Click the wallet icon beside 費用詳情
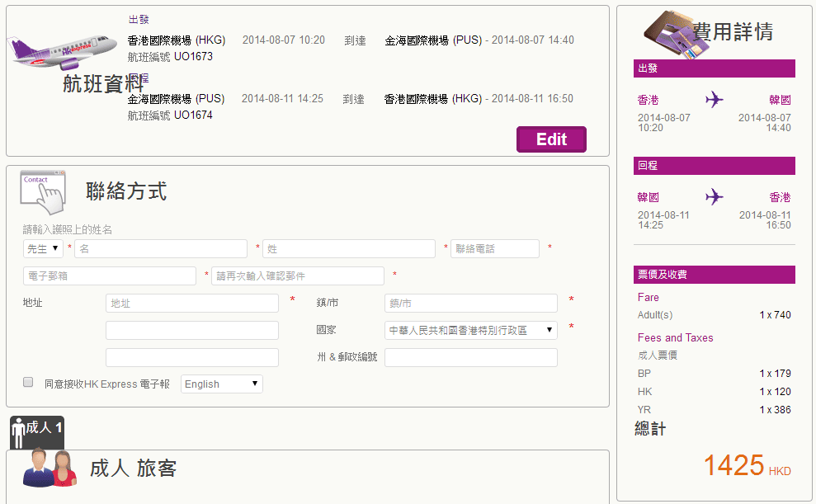This screenshot has width=816, height=504. pos(669,31)
